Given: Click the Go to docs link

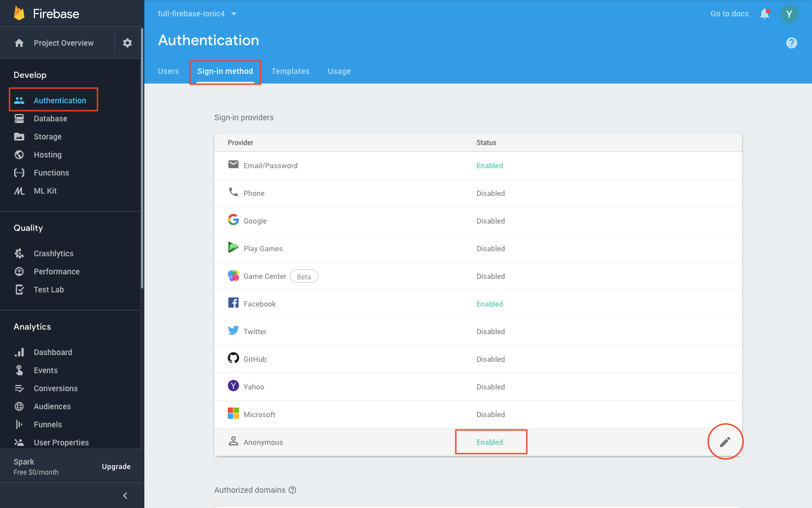Looking at the screenshot, I should point(730,14).
